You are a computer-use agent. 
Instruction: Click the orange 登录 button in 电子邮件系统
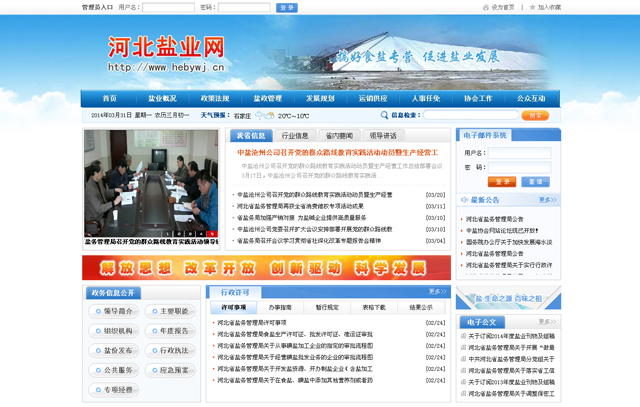(502, 182)
